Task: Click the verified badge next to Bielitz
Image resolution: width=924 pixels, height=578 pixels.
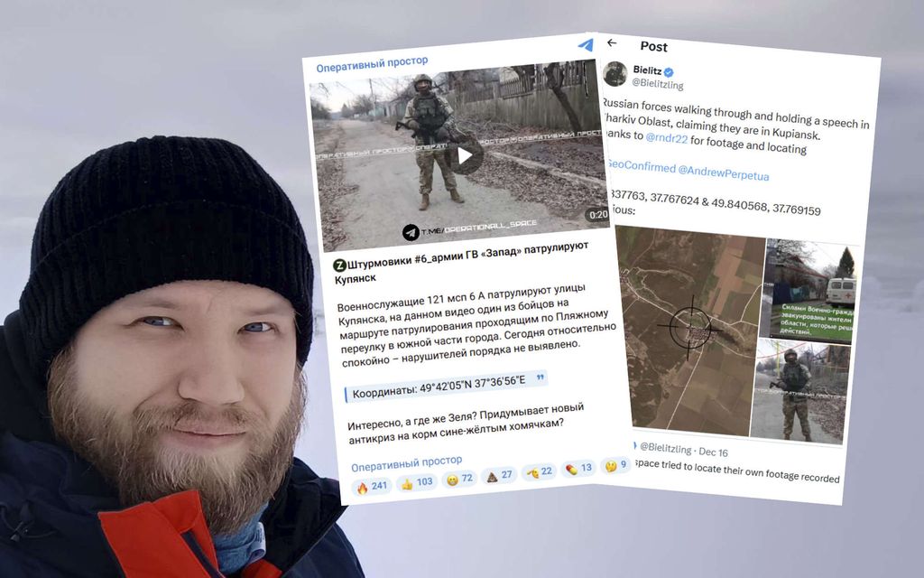Action: tap(669, 72)
